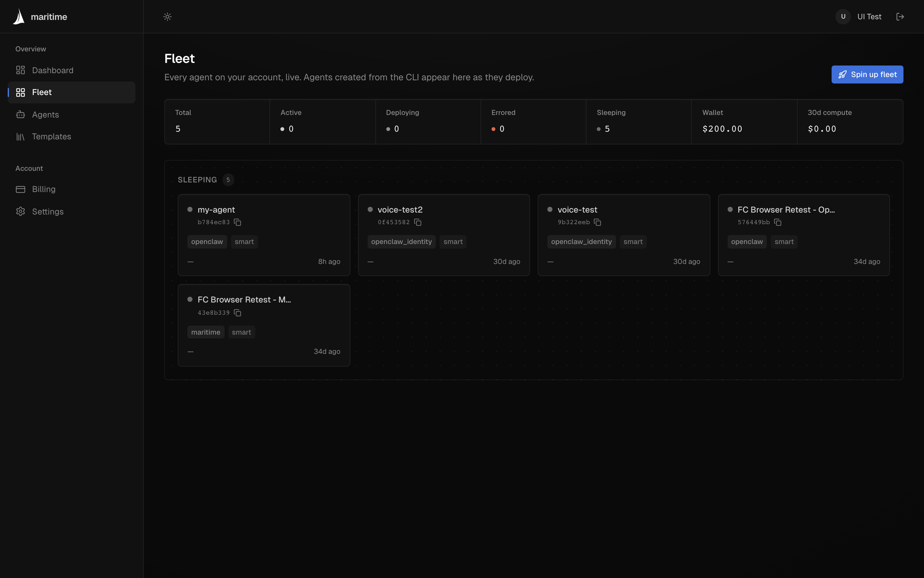This screenshot has width=924, height=578.
Task: Click the 30d compute $0.00 value
Action: coord(822,129)
